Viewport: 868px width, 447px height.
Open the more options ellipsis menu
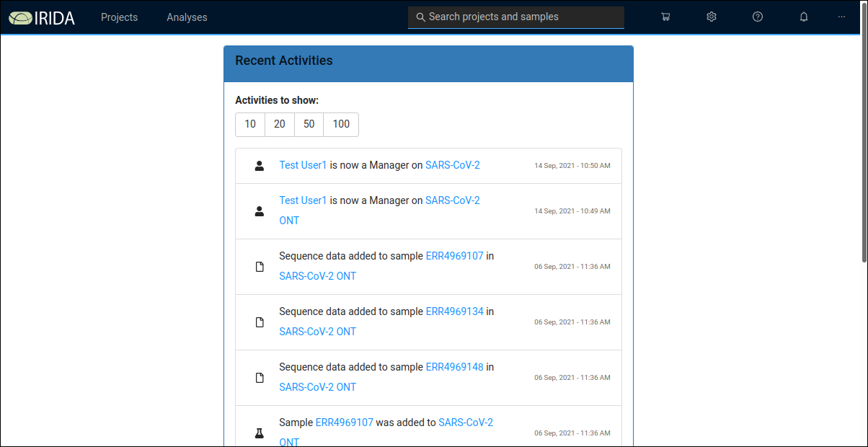[841, 17]
